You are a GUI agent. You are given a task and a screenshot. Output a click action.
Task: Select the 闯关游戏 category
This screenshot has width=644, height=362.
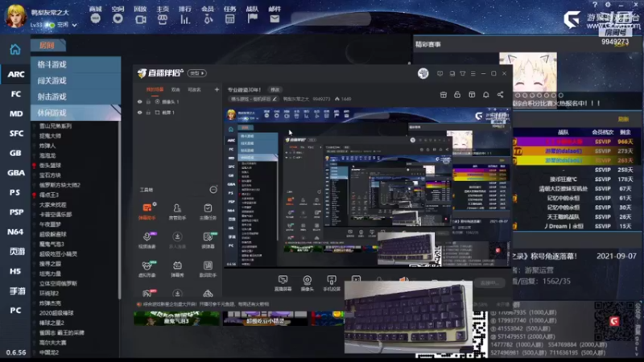click(x=76, y=80)
